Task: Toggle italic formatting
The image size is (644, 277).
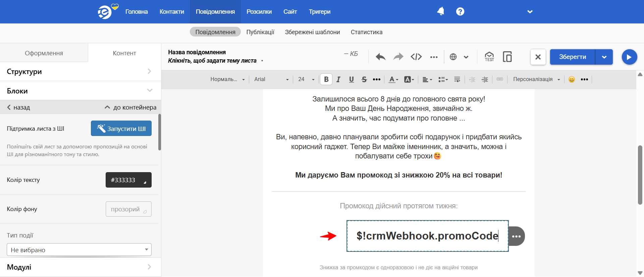Action: [338, 79]
